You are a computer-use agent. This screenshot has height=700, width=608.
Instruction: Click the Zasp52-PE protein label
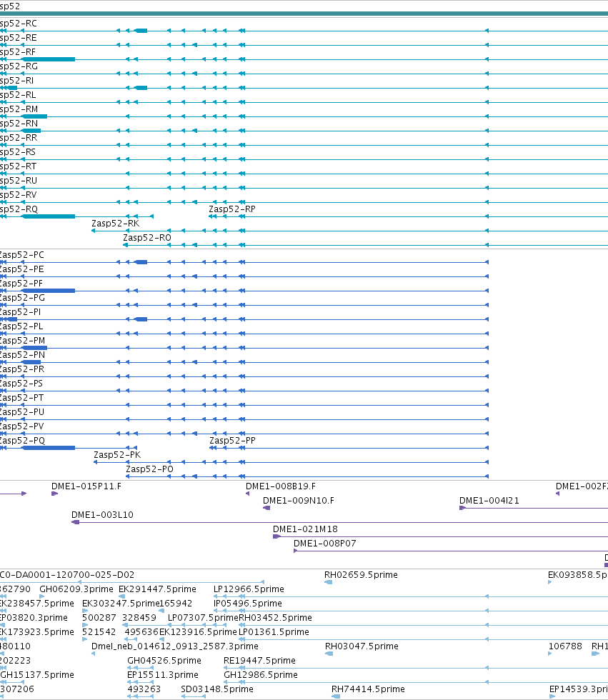pos(21,269)
